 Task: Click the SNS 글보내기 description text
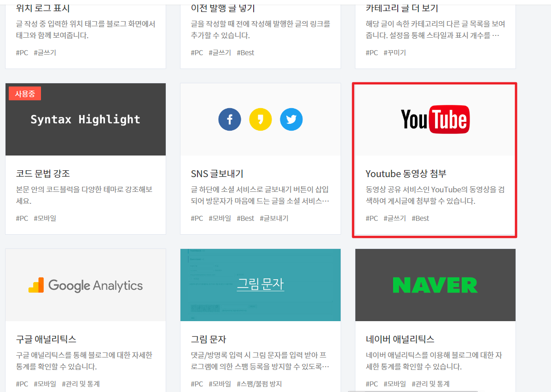pyautogui.click(x=260, y=195)
